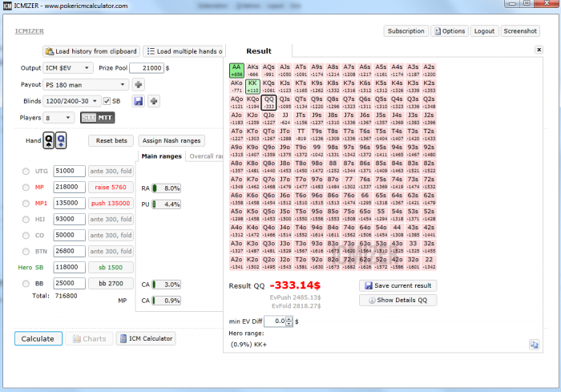Add blinds level plus icon next to save
This screenshot has height=392, width=561.
(154, 101)
